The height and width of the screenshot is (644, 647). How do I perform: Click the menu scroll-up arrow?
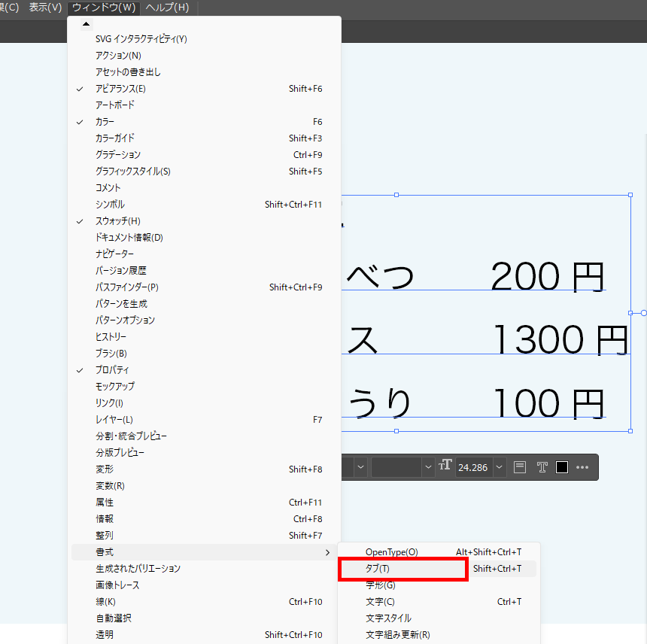(x=86, y=23)
